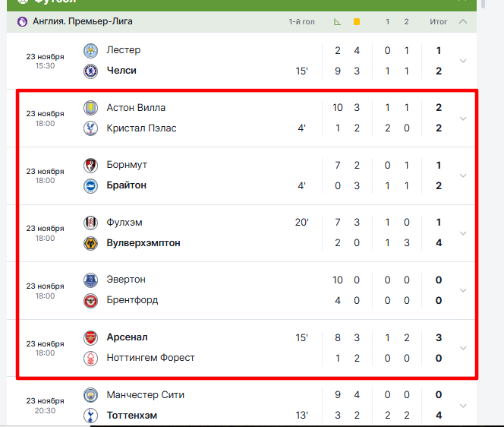Click the Aston Villa club crest
Viewport: 504px width, 427px height.
(x=91, y=108)
